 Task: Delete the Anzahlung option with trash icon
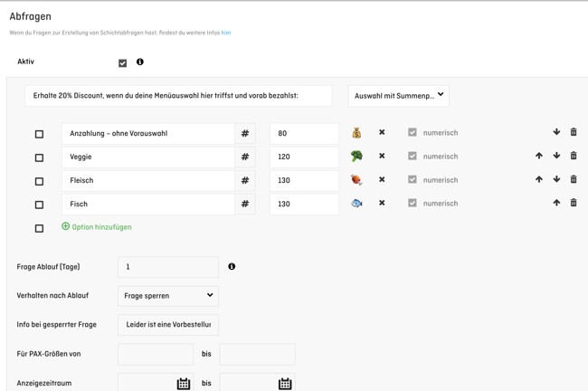tap(574, 132)
